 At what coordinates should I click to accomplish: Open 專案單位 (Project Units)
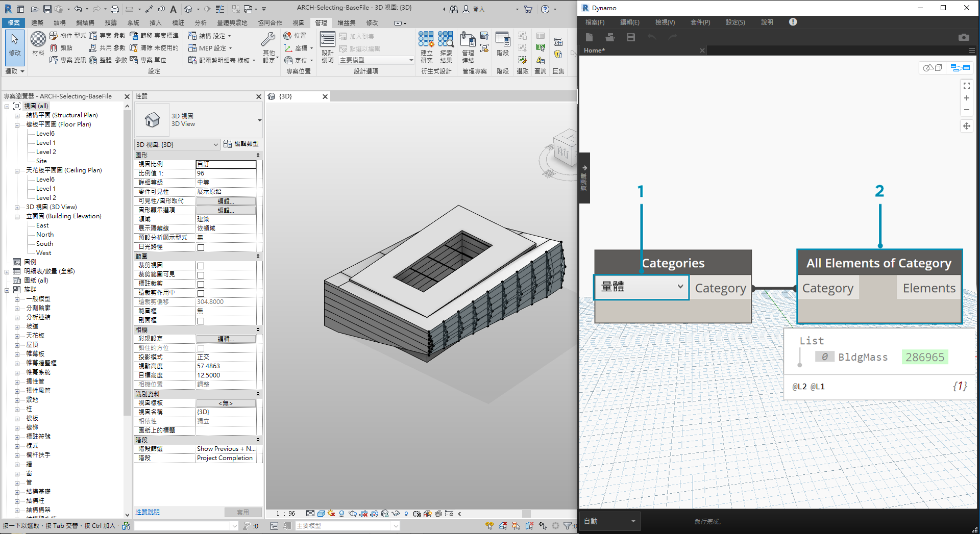click(148, 60)
